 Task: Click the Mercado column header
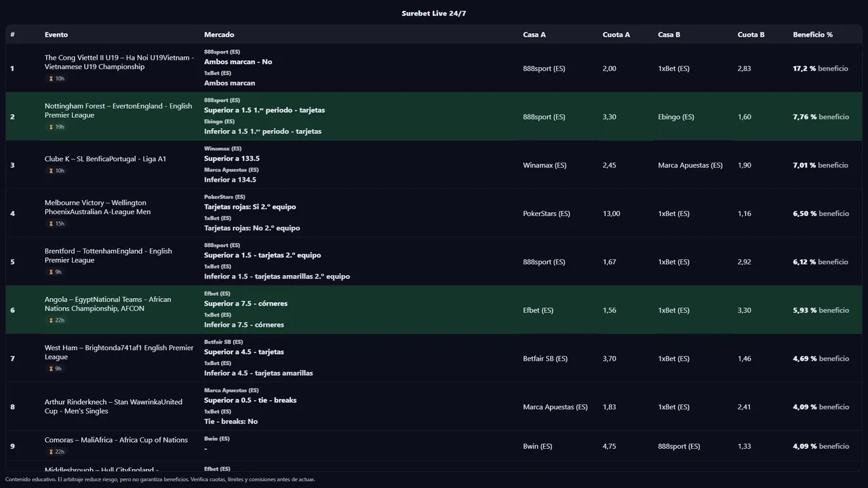coord(219,35)
